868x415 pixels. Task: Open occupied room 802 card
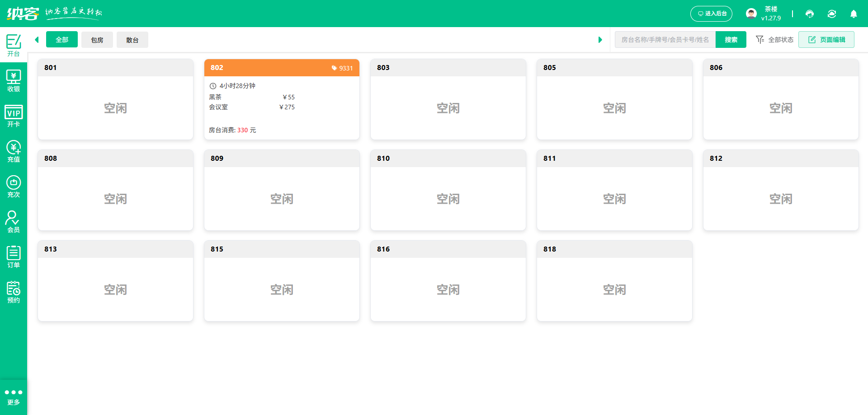pos(282,108)
